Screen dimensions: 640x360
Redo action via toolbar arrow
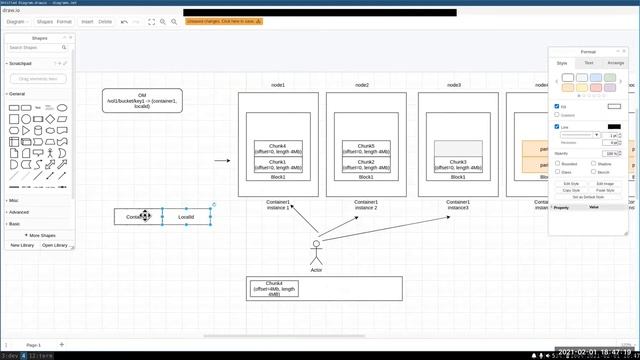coord(136,22)
